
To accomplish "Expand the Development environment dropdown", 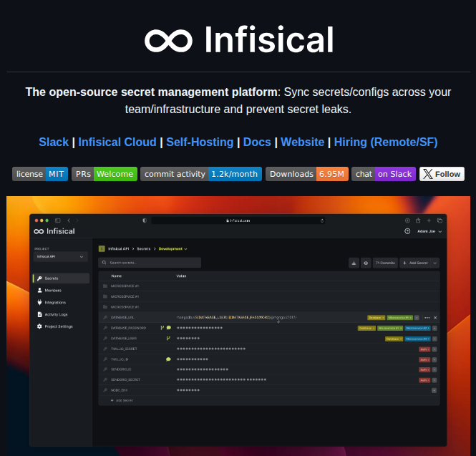I will [173, 248].
